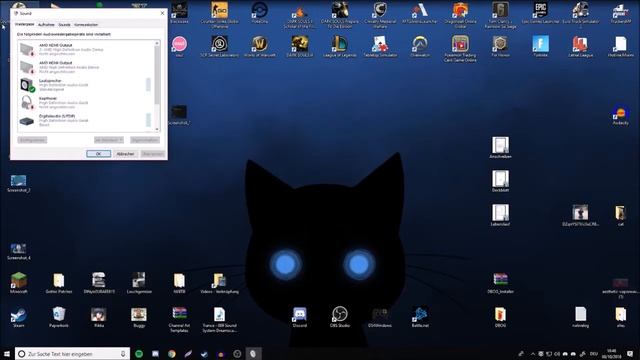Click the device list scroll down arrow
This screenshot has width=640, height=360.
pyautogui.click(x=157, y=129)
